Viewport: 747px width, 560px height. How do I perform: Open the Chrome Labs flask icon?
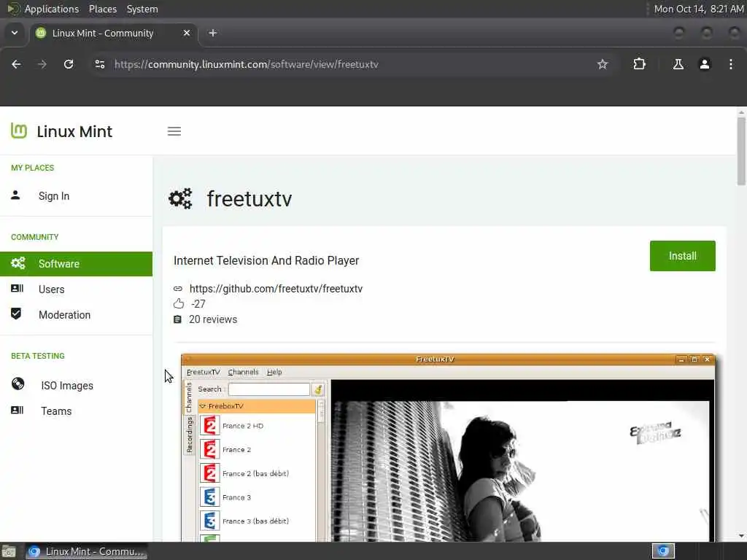pos(678,64)
